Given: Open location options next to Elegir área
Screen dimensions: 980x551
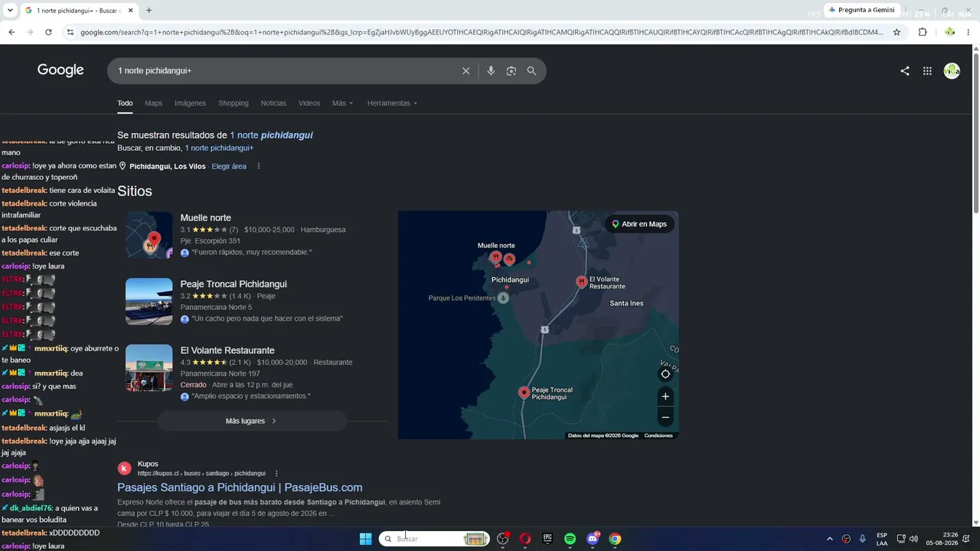Looking at the screenshot, I should click(x=259, y=166).
